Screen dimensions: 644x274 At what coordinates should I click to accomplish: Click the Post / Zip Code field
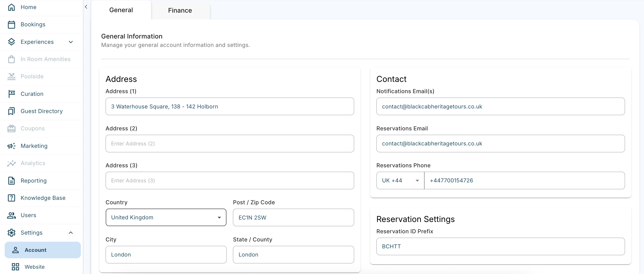point(293,218)
